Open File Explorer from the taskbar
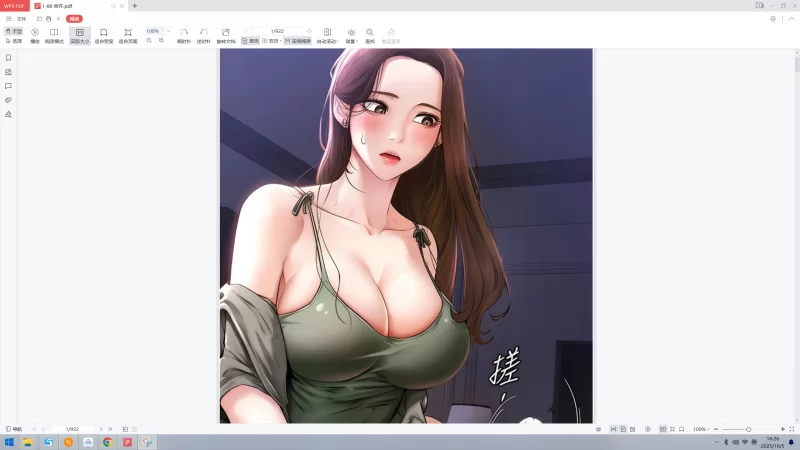The height and width of the screenshot is (450, 800). (x=28, y=442)
